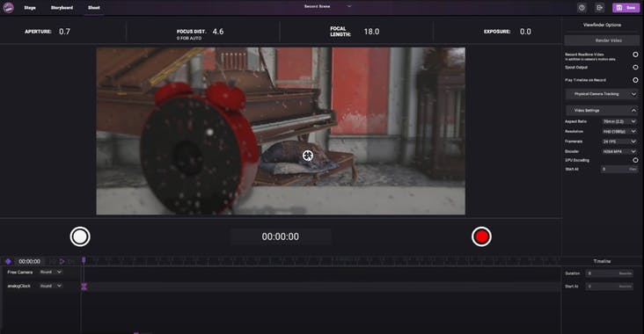This screenshot has width=644, height=334.
Task: Click the help question mark icon
Action: point(582,8)
